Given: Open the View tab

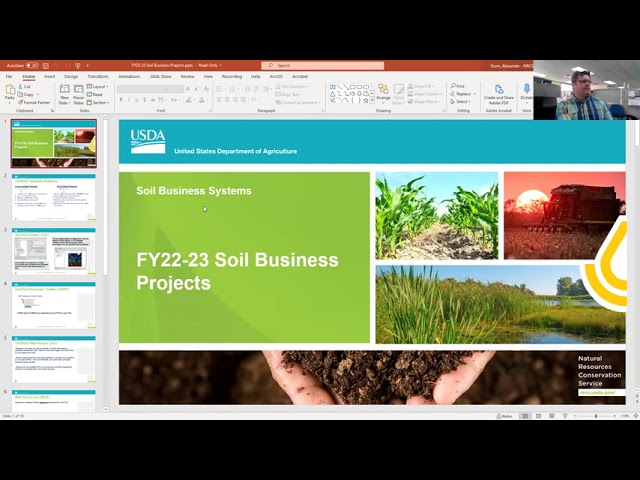Looking at the screenshot, I should [208, 76].
